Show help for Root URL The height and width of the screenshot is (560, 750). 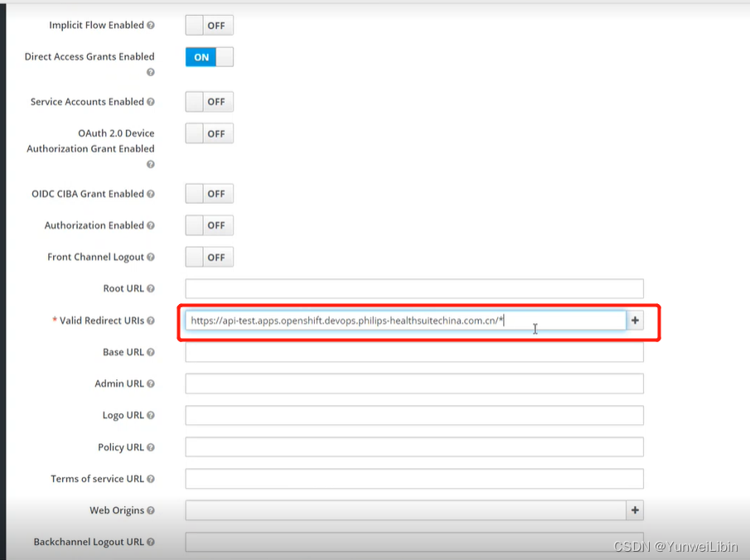pos(151,289)
